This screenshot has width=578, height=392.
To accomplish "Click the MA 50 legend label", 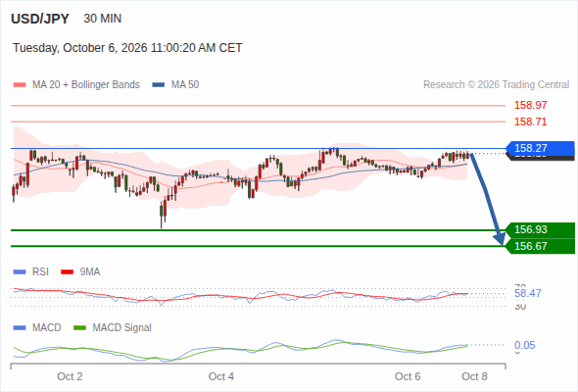I will tap(185, 85).
